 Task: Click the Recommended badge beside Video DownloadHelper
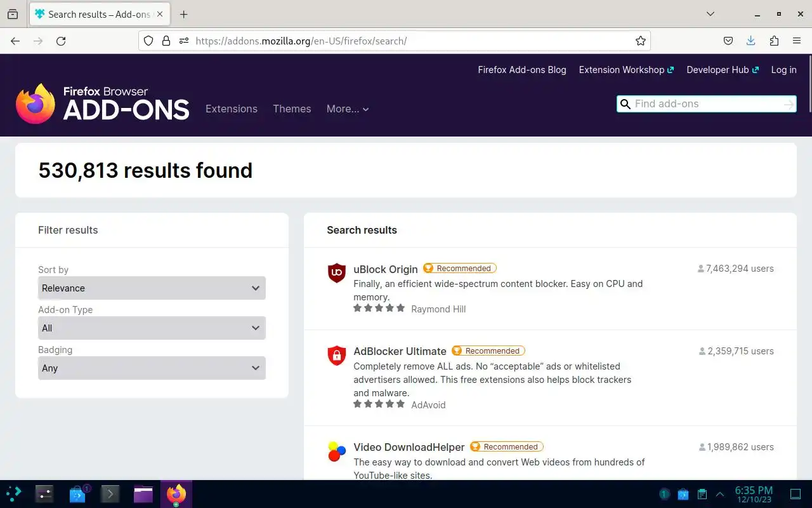(507, 447)
